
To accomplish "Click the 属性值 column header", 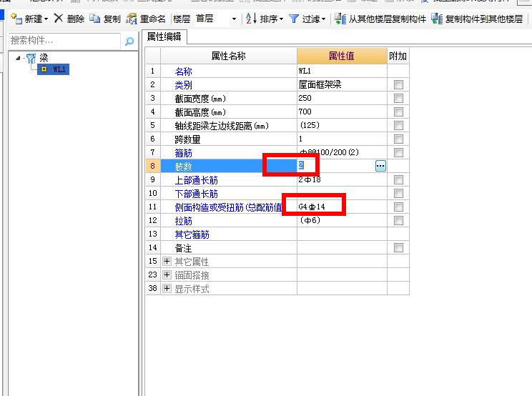I will [342, 56].
